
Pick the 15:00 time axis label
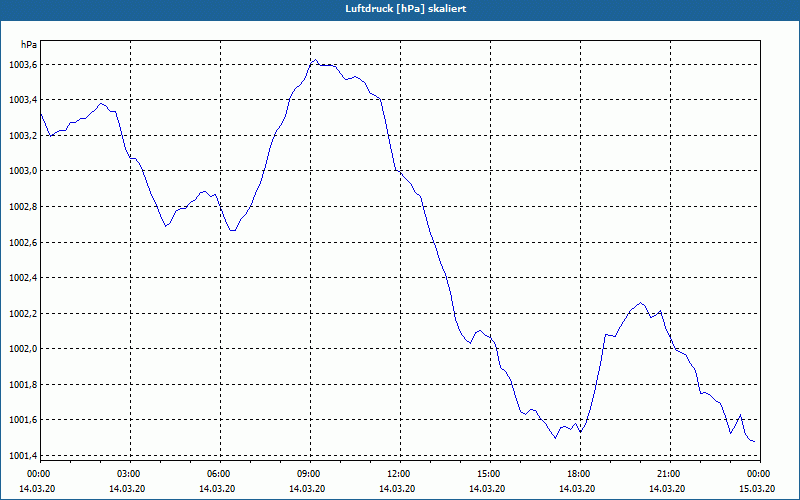(x=491, y=474)
